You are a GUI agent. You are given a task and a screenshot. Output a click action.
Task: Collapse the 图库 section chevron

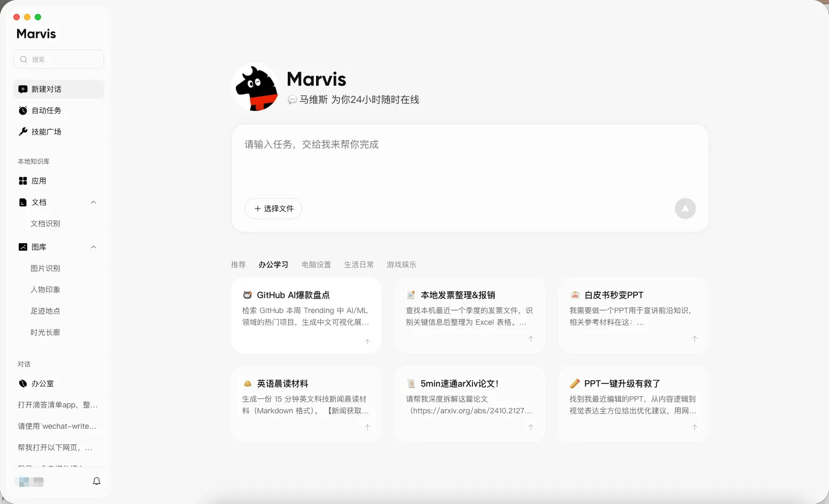(93, 247)
